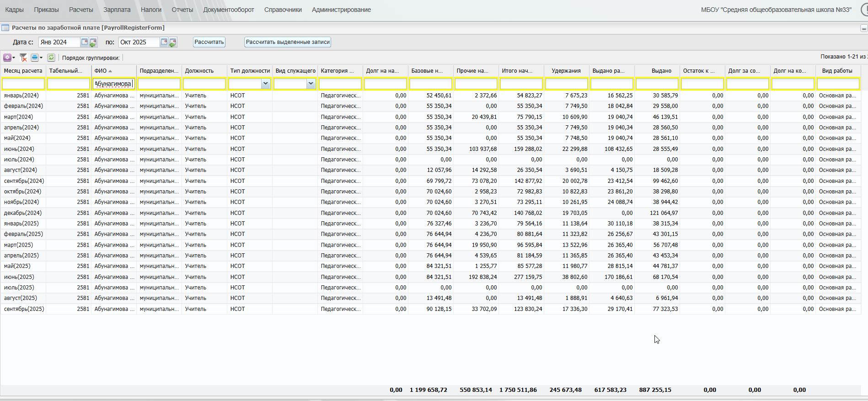Viewport: 868px width, 401px height.
Task: Click the green refresh icon in toolbar
Action: pyautogui.click(x=51, y=58)
